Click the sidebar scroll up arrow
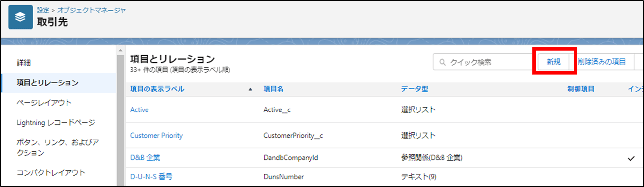Screen dimensions: 644x187 [121, 50]
